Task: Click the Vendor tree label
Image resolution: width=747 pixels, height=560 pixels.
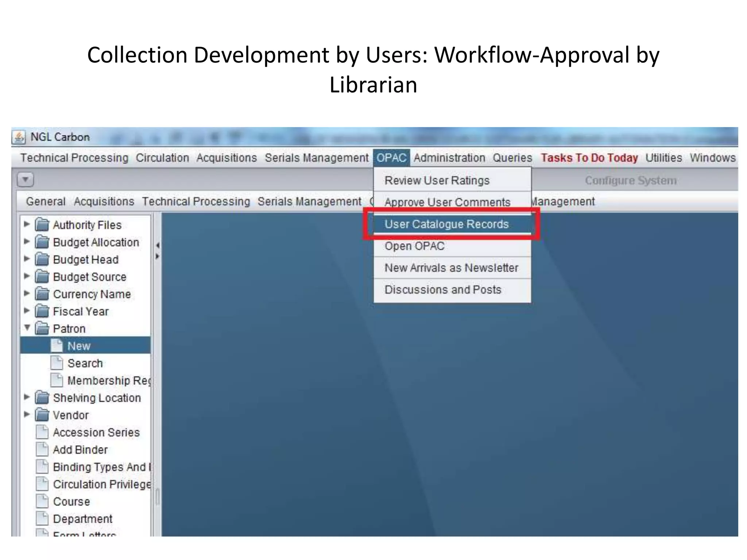Action: coord(71,415)
